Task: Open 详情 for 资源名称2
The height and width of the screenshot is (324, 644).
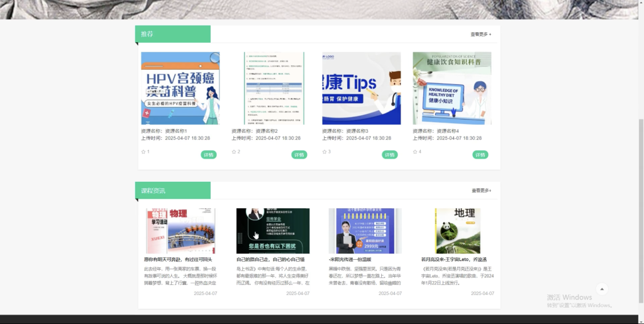Action: click(x=299, y=155)
